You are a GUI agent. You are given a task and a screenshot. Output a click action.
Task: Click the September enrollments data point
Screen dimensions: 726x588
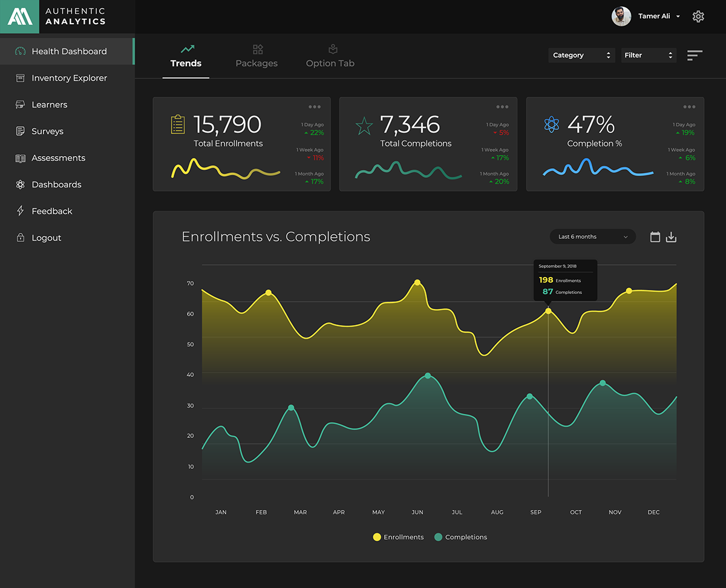[x=548, y=311]
